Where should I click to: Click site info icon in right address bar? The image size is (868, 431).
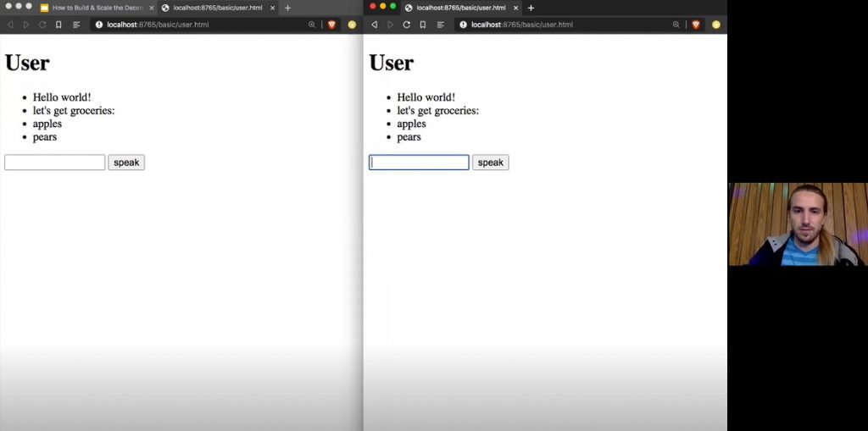[464, 25]
